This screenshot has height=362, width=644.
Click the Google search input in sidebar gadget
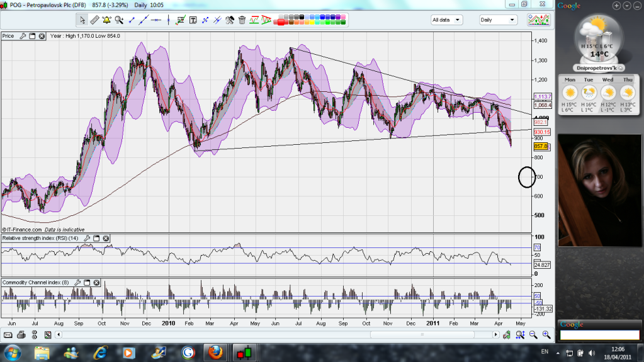600,336
